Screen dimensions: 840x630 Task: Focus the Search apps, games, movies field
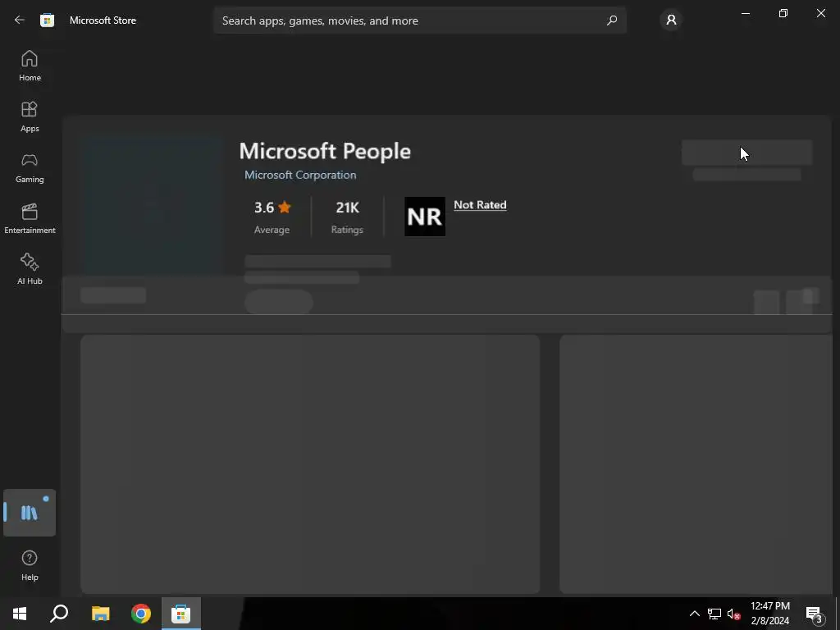(420, 21)
